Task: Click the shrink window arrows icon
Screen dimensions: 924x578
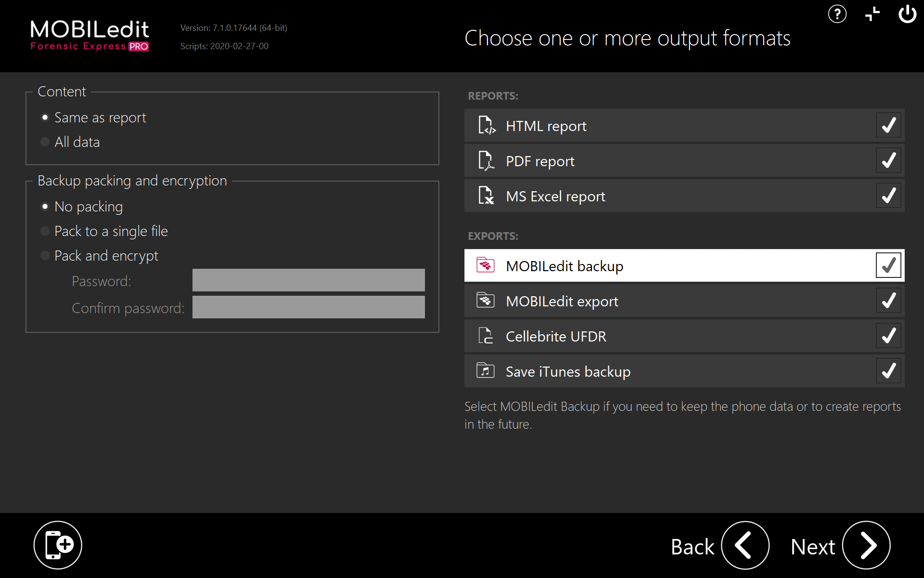Action: pyautogui.click(x=872, y=14)
